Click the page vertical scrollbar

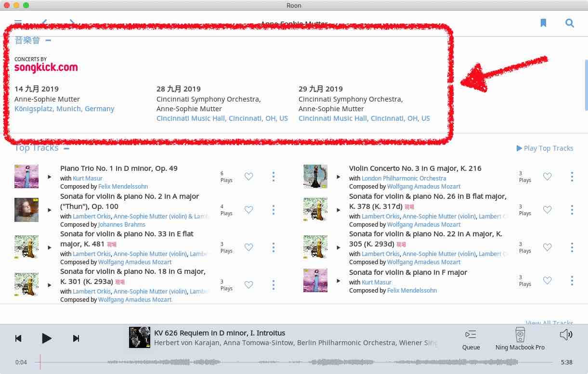(x=586, y=85)
